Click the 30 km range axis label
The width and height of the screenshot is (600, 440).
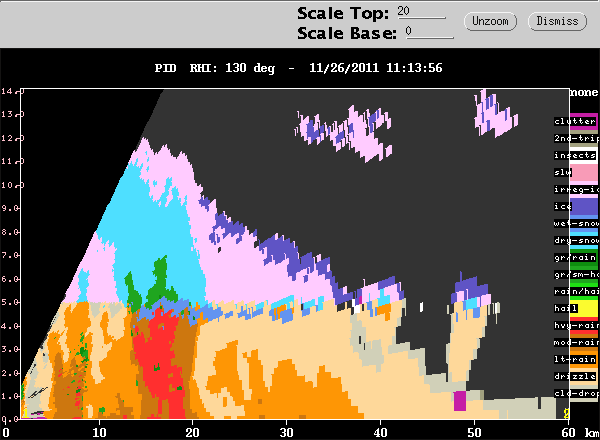[x=286, y=433]
